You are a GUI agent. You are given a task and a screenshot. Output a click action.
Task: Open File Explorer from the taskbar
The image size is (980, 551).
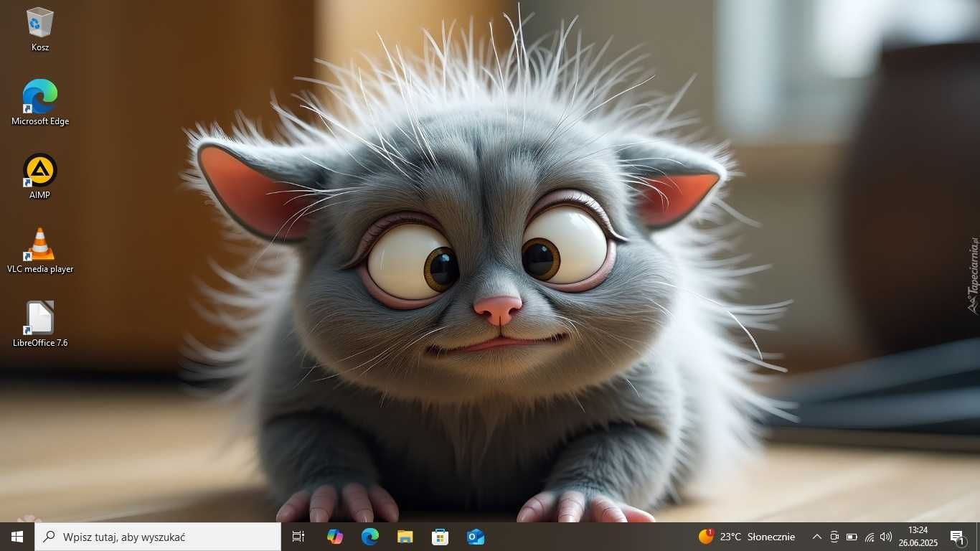[x=405, y=537]
